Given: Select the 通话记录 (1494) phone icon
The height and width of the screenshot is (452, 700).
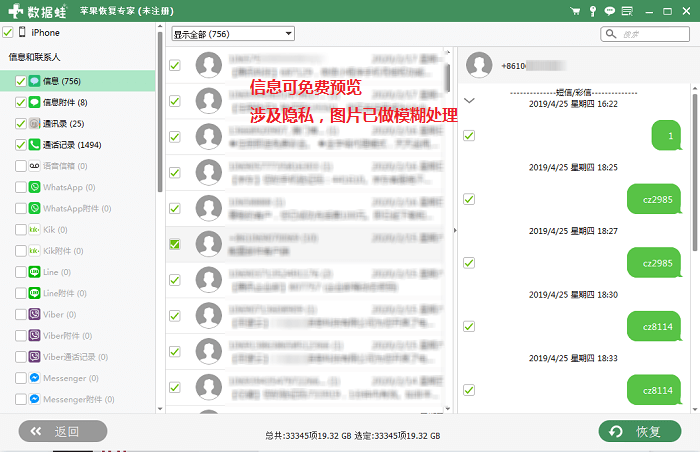Looking at the screenshot, I should point(34,145).
